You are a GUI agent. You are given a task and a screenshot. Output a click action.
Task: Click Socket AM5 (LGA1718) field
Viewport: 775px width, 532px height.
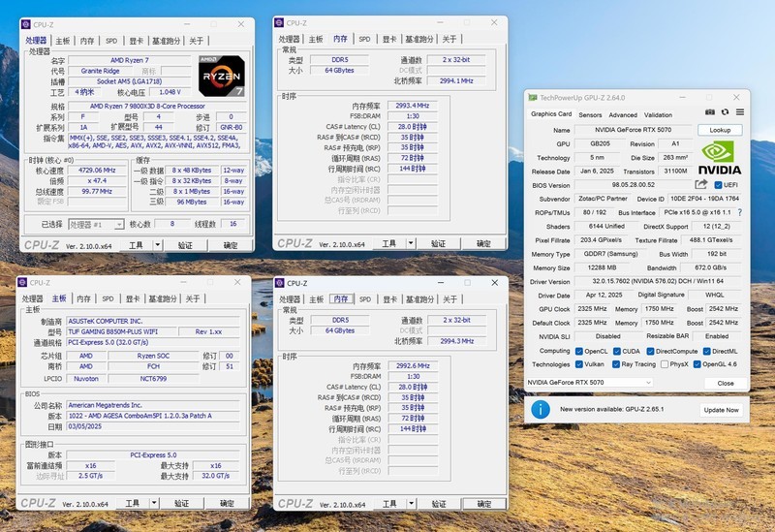point(130,81)
